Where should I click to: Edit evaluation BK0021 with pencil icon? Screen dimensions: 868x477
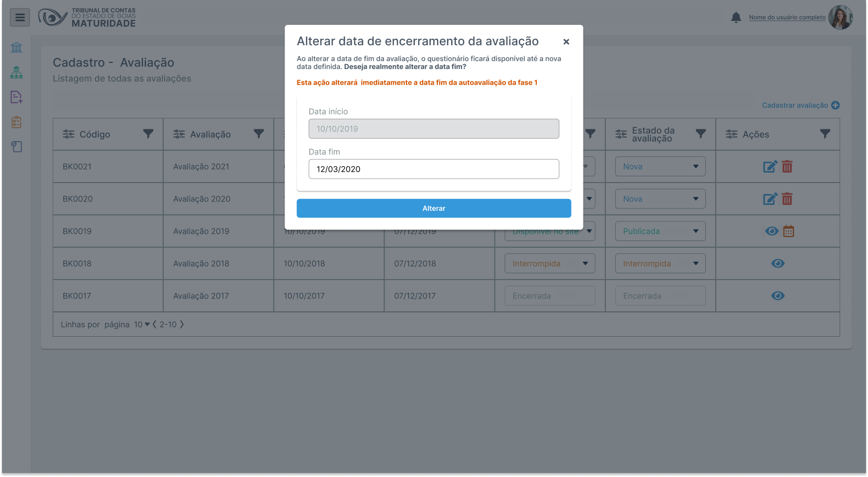[770, 167]
